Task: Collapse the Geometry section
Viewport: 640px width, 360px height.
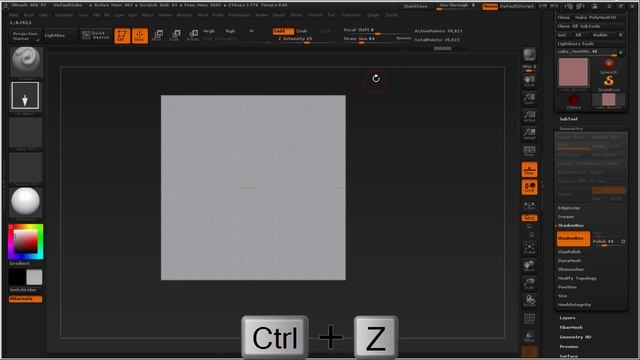Action: (571, 129)
